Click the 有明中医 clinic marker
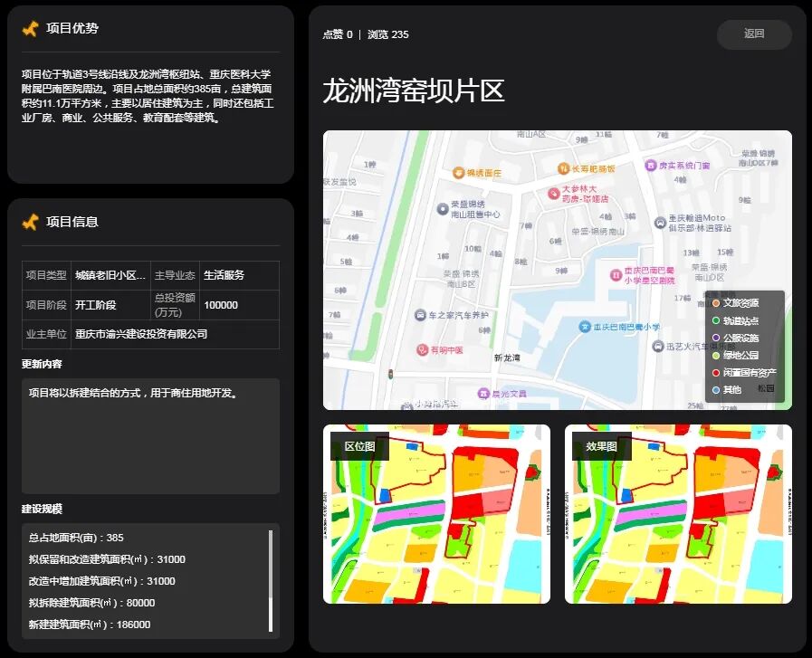Image resolution: width=812 pixels, height=658 pixels. tap(423, 350)
